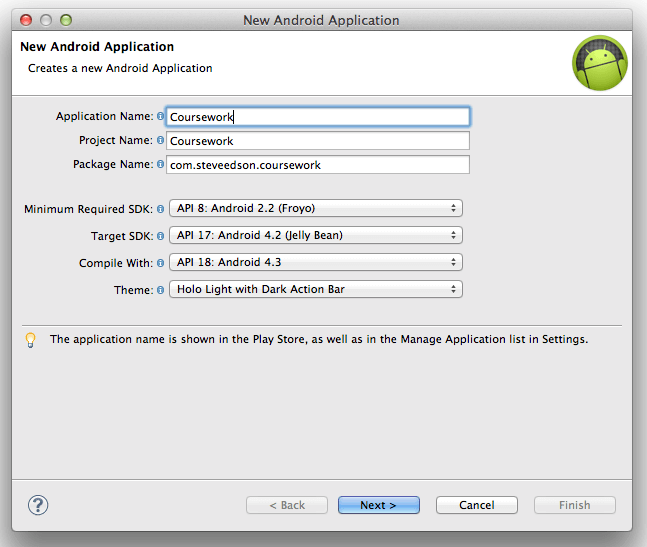Click the info icon beside Target SDK
Screen dimensions: 647x547
[x=161, y=236]
